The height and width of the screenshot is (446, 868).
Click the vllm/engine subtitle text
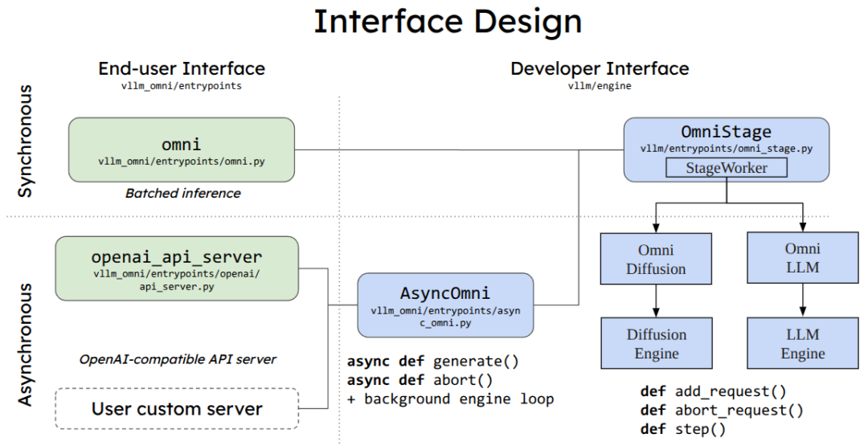[600, 86]
